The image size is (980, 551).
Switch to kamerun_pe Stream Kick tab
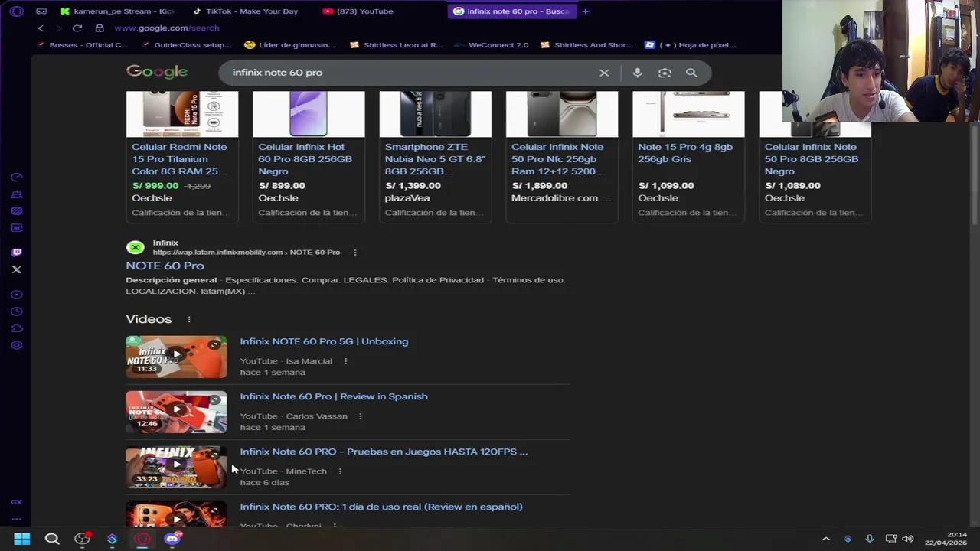(x=118, y=11)
